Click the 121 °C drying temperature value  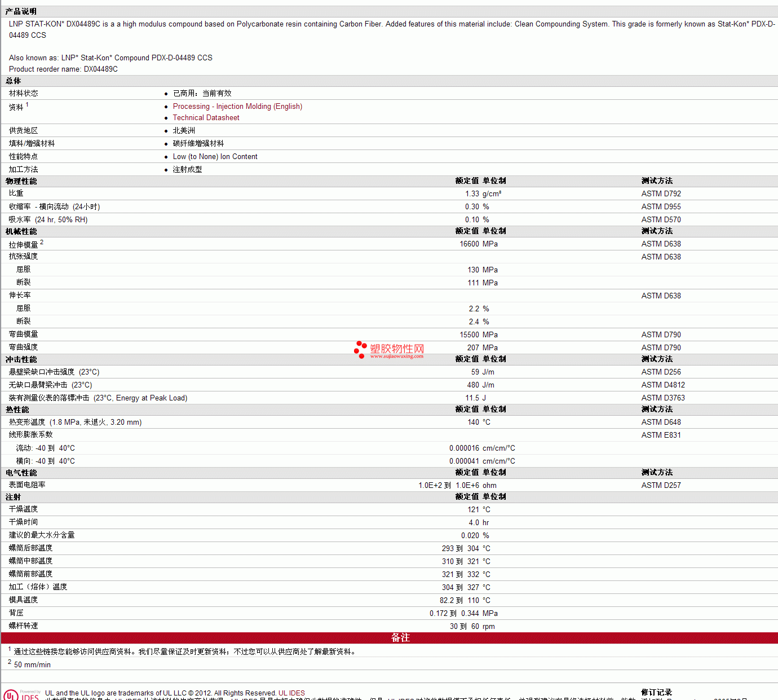pyautogui.click(x=479, y=510)
